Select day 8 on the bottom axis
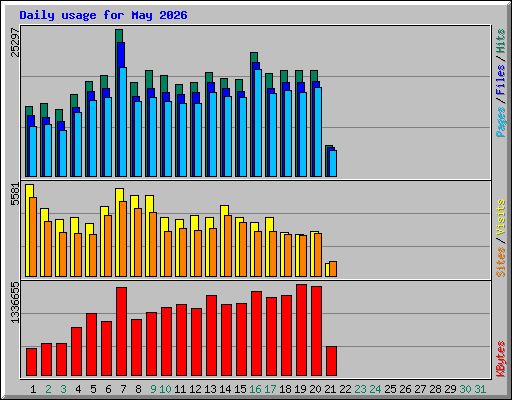The width and height of the screenshot is (512, 400). [x=138, y=389]
